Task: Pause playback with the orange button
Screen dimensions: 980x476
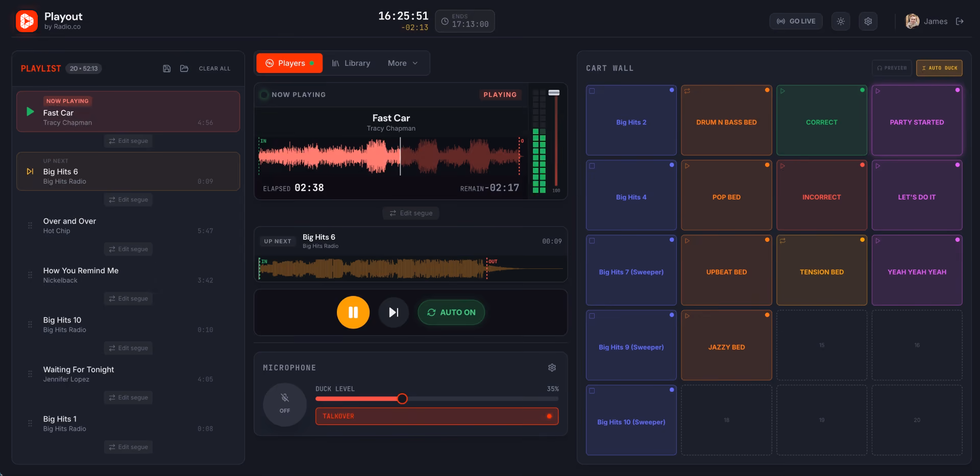Action: point(353,312)
